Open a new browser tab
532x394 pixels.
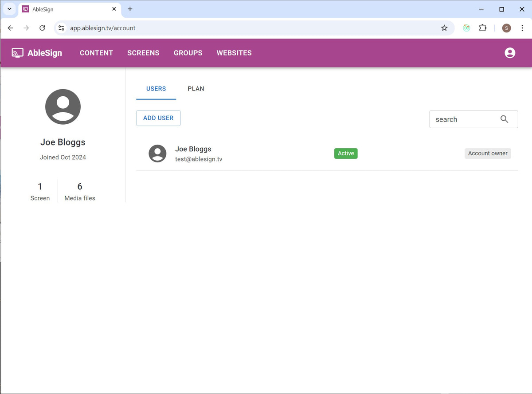click(130, 9)
